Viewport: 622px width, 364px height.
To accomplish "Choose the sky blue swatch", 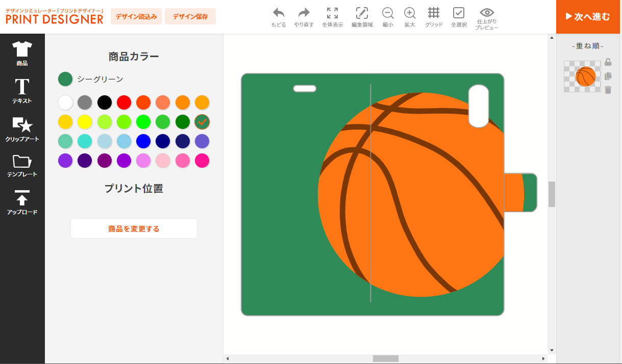I will click(124, 141).
